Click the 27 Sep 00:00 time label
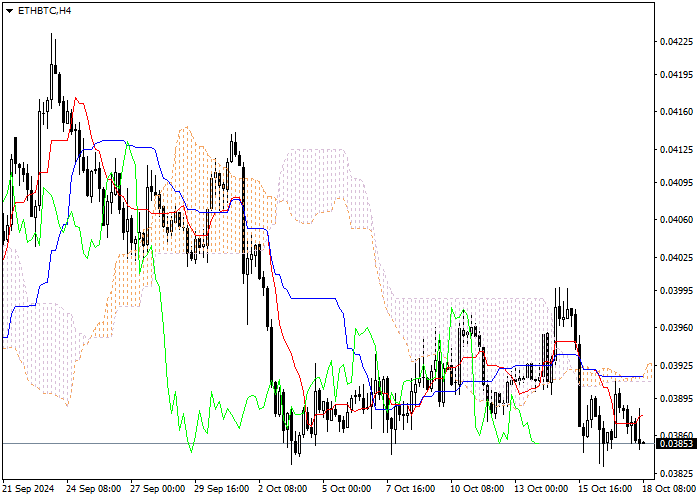 click(158, 489)
